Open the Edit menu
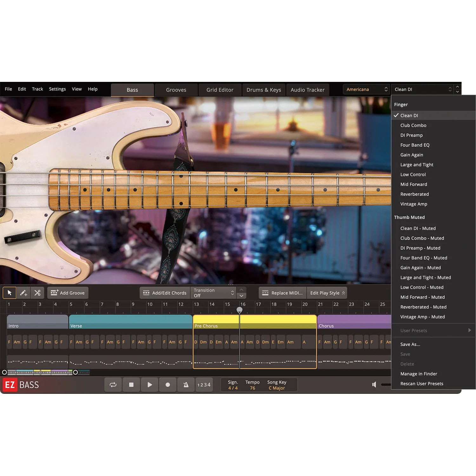 22,89
